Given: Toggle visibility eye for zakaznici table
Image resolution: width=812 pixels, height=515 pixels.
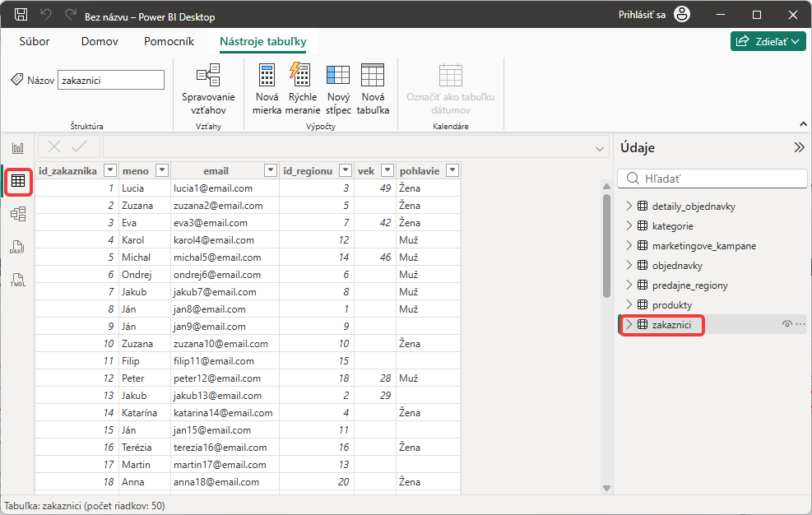Looking at the screenshot, I should [x=786, y=324].
